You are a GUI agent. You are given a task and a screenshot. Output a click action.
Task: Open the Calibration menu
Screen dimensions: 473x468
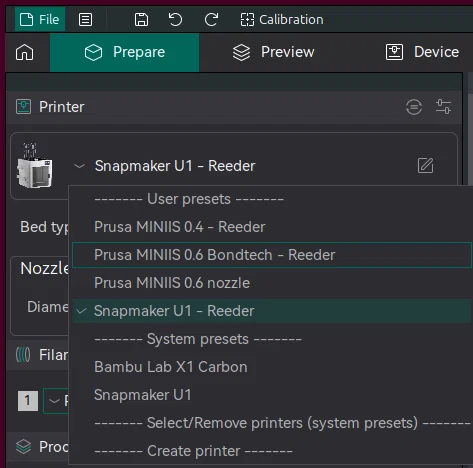pos(282,20)
